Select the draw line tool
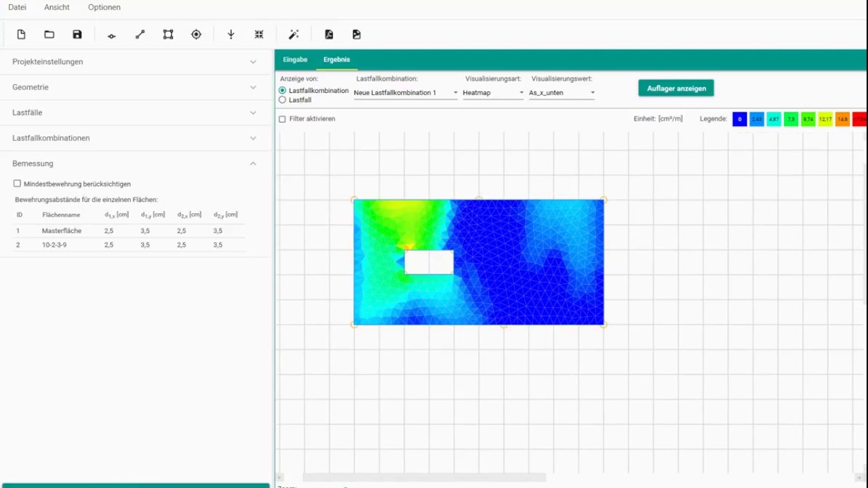The width and height of the screenshot is (868, 488). (140, 35)
